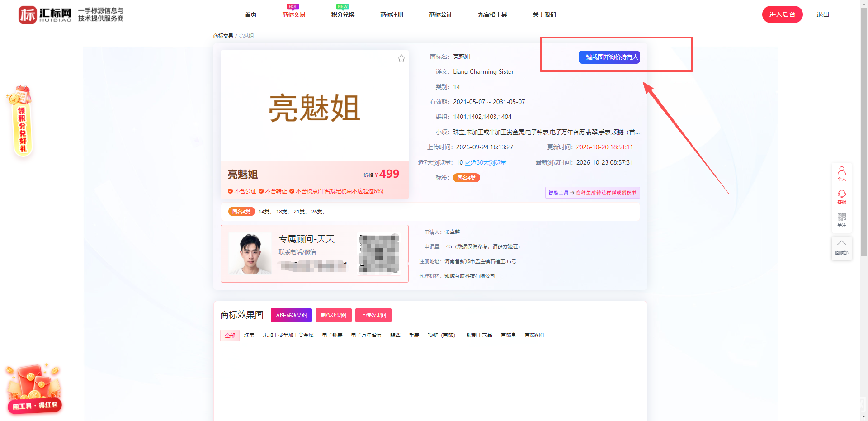Click the ¥499 price text
868x421 pixels.
click(x=387, y=174)
